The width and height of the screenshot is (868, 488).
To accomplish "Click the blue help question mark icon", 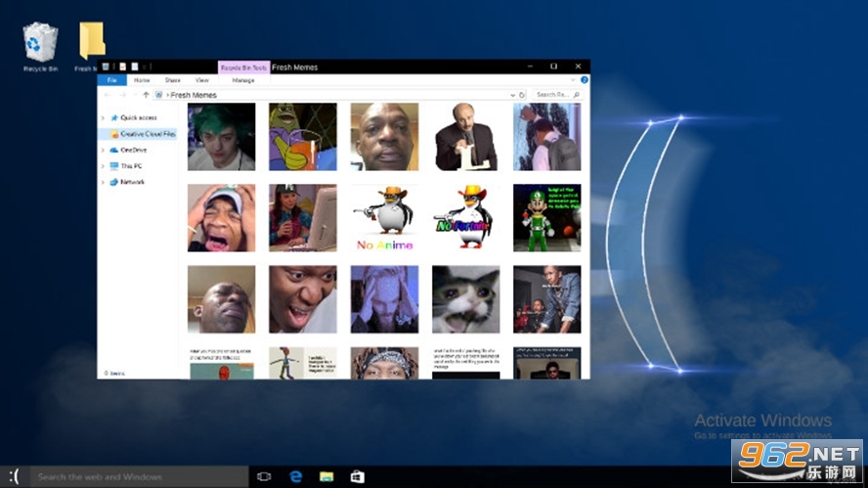I will tap(585, 80).
